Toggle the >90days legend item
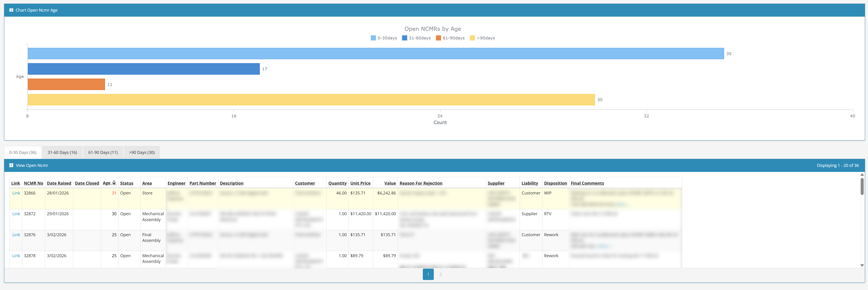Screen dimensions: 868x290 tap(483, 38)
